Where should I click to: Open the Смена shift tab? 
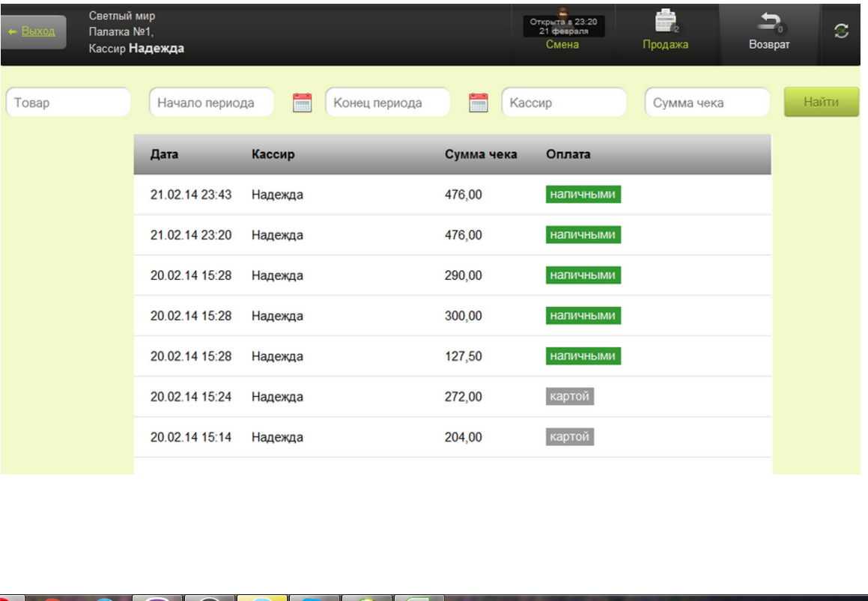562,33
